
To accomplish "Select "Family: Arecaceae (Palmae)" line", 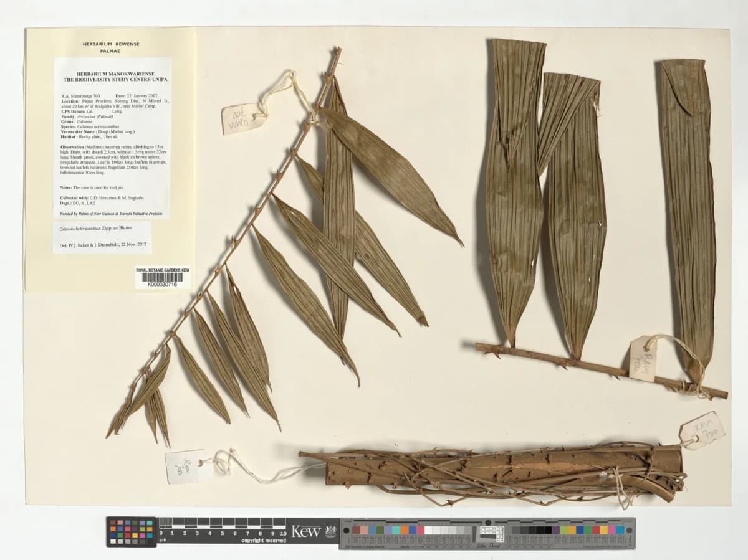I will pos(88,116).
